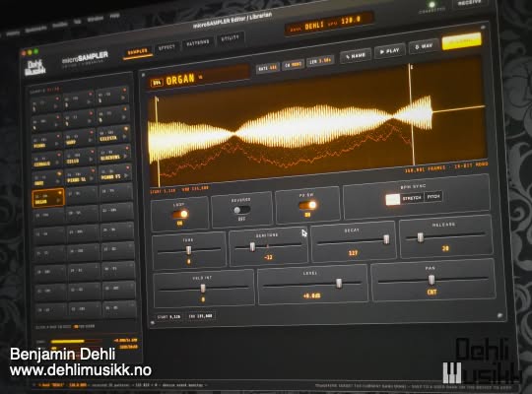Screen dimensions: 532x394
Task: Click play arrow on selected ORGAN slot
Action: pyautogui.click(x=58, y=201)
